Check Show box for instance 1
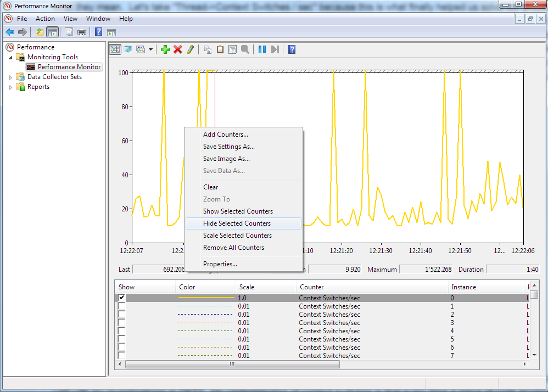This screenshot has height=392, width=548. [x=121, y=306]
